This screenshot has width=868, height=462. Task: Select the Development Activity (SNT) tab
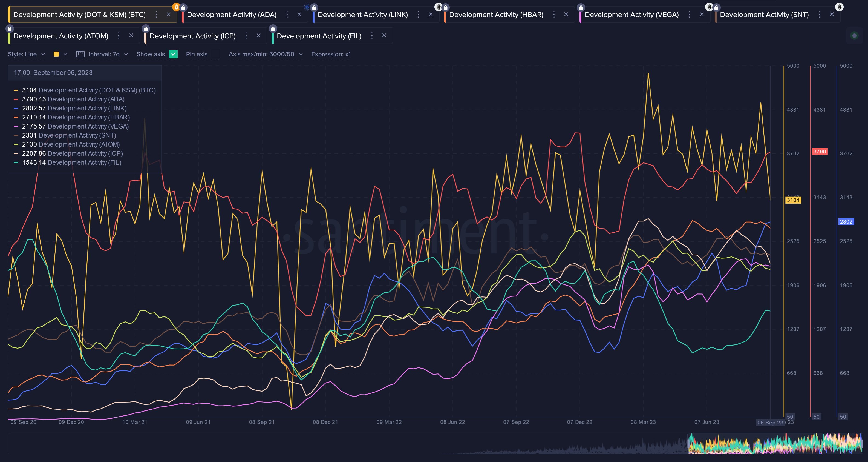[764, 15]
